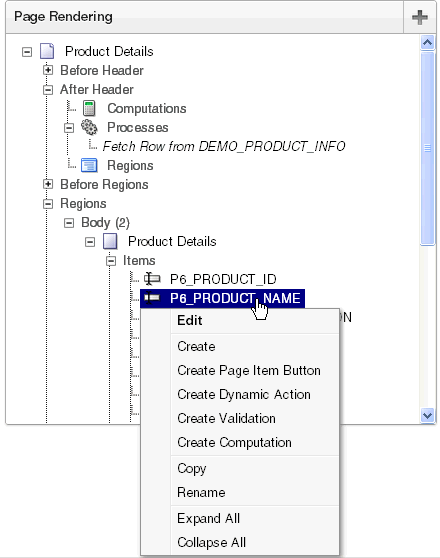The height and width of the screenshot is (558, 440).
Task: Collapse the Items node
Action: 111,261
